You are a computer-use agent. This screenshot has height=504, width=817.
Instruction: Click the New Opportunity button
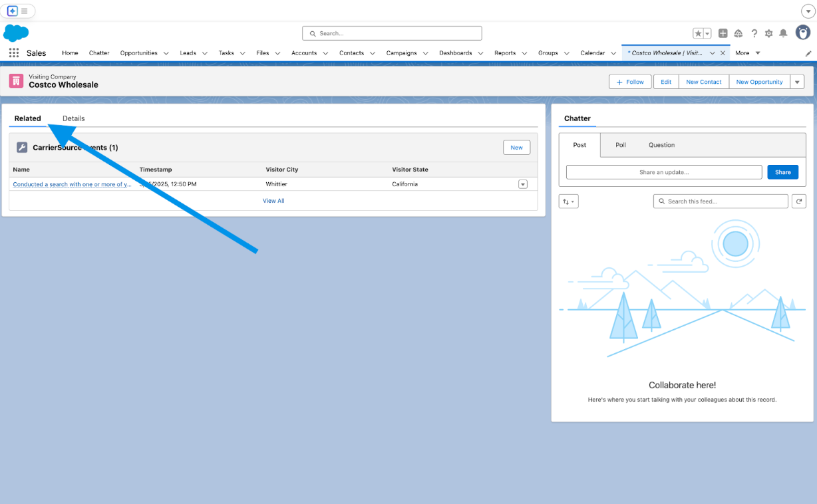click(x=759, y=82)
